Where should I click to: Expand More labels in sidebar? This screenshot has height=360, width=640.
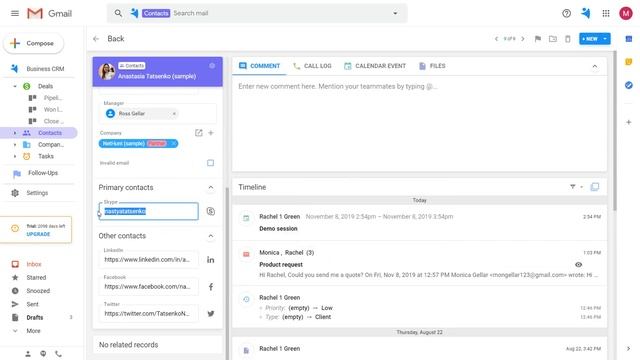point(33,331)
